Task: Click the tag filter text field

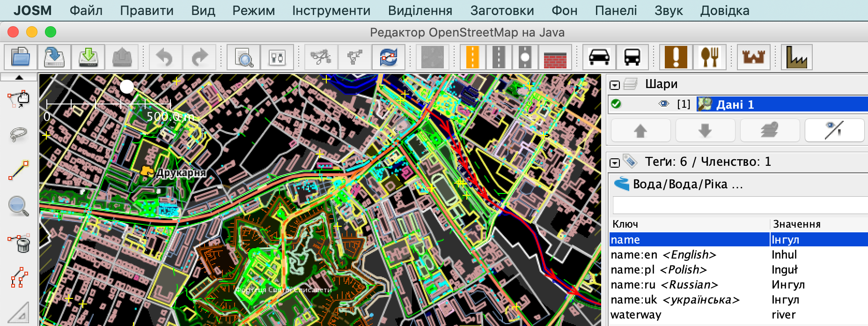Action: (740, 205)
